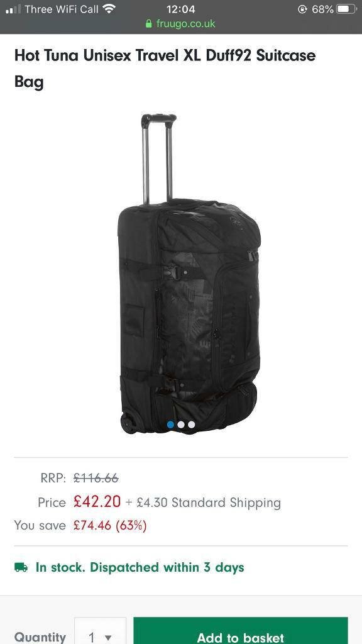The height and width of the screenshot is (644, 362).
Task: Tap the 12:04 clock in status bar
Action: pos(180,9)
